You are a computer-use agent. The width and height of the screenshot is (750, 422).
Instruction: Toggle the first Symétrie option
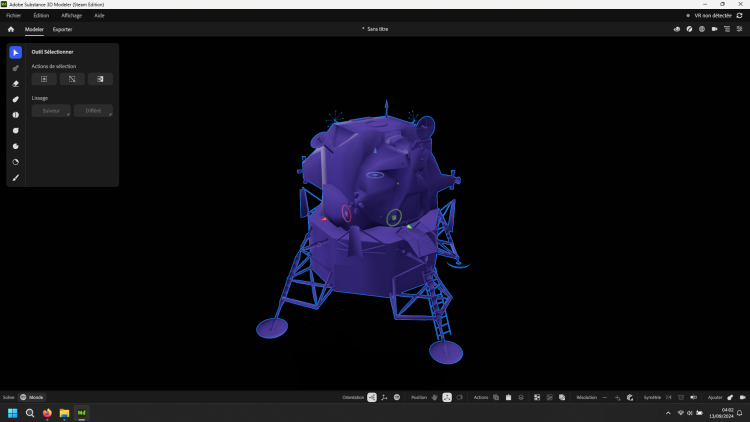668,397
